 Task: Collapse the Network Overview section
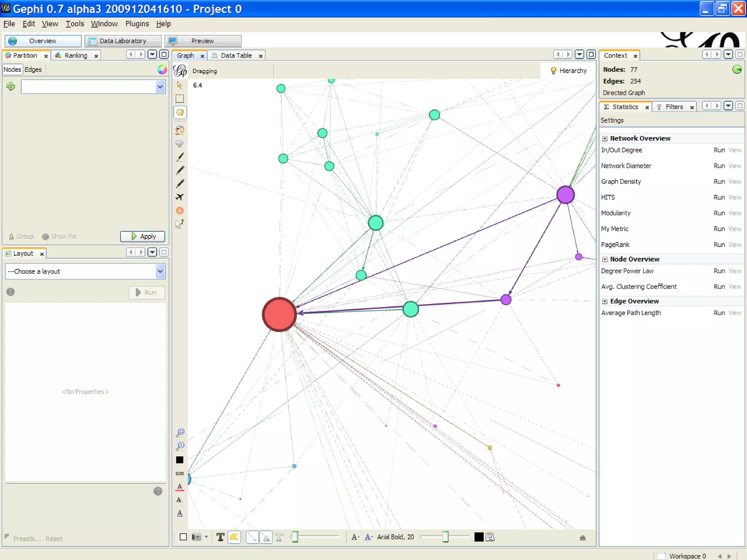605,139
